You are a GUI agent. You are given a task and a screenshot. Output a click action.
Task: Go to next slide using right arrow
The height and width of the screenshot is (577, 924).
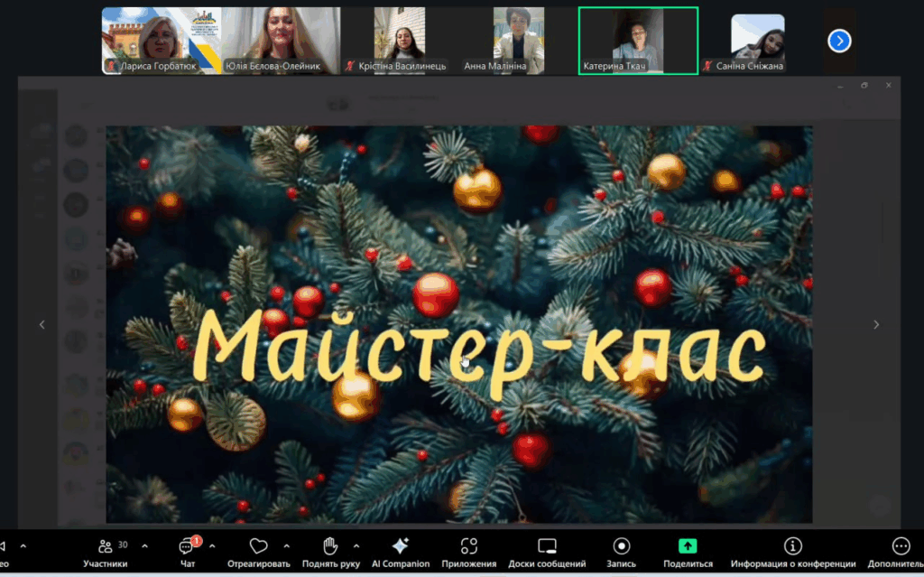[875, 325]
